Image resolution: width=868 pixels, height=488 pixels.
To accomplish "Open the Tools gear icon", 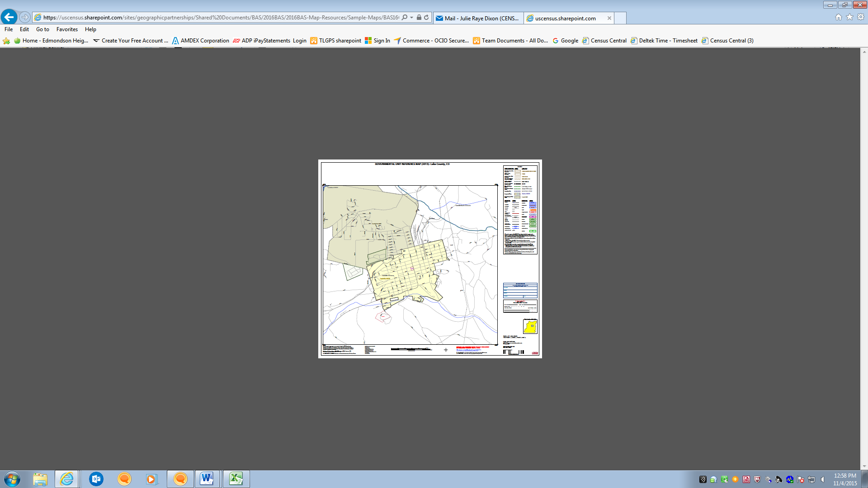I will (x=861, y=17).
